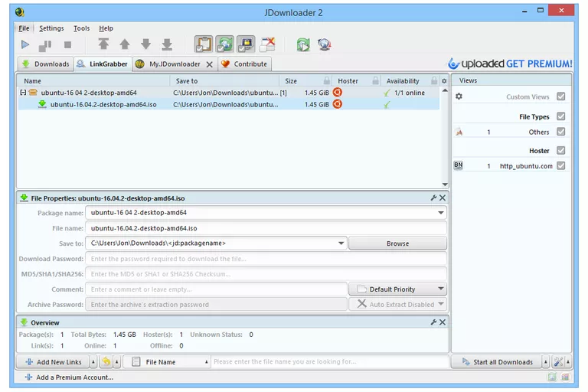This screenshot has width=588, height=392.
Task: Click the LinkGrabber list scrollbar up arrow
Action: click(x=445, y=90)
